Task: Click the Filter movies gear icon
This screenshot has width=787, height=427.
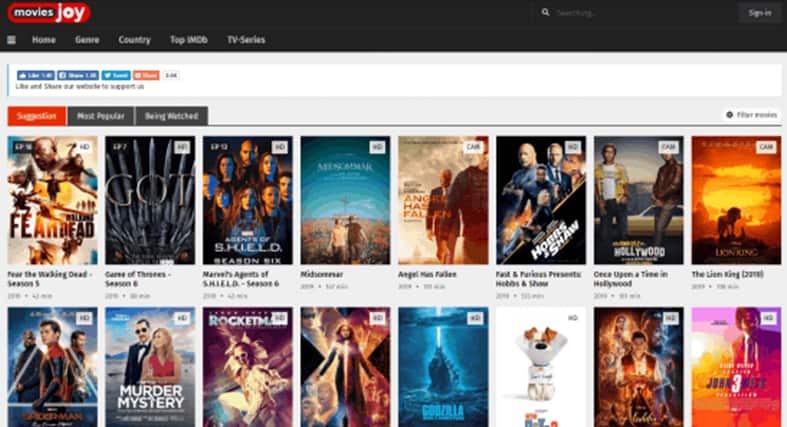Action: tap(730, 115)
